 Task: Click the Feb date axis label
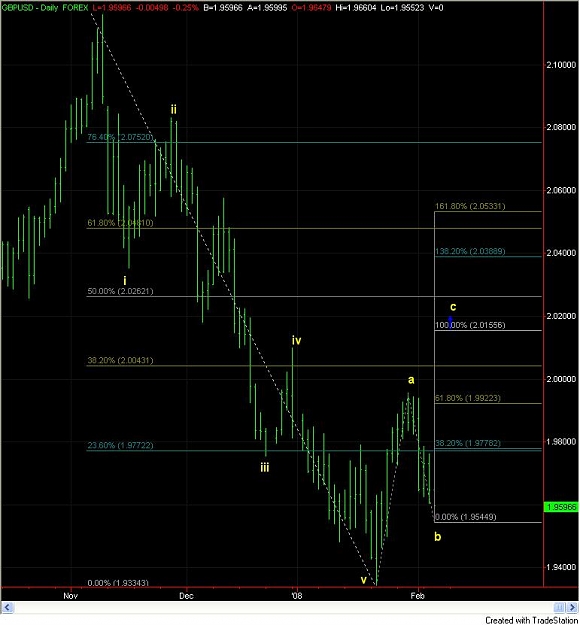417,596
